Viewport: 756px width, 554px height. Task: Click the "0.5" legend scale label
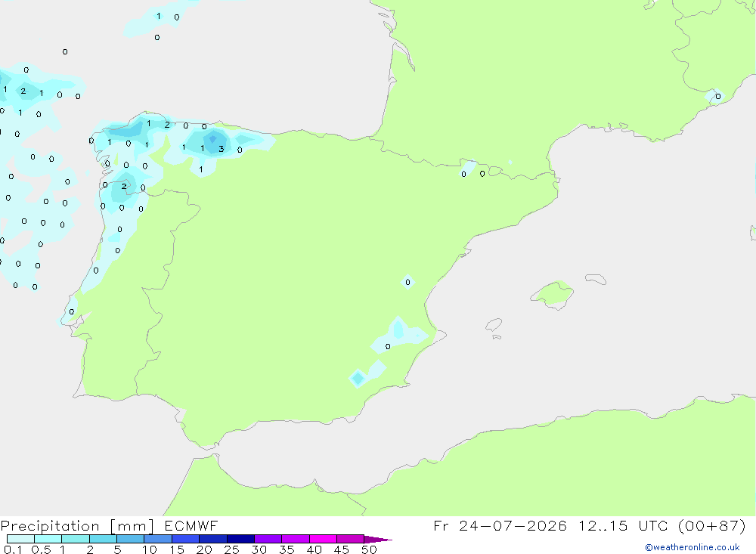[x=42, y=549]
